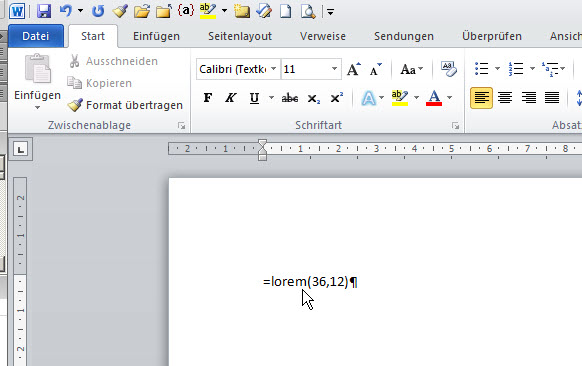Screen dimensions: 582x366
Task: Expand the underline style dropdown arrow
Action: [271, 98]
